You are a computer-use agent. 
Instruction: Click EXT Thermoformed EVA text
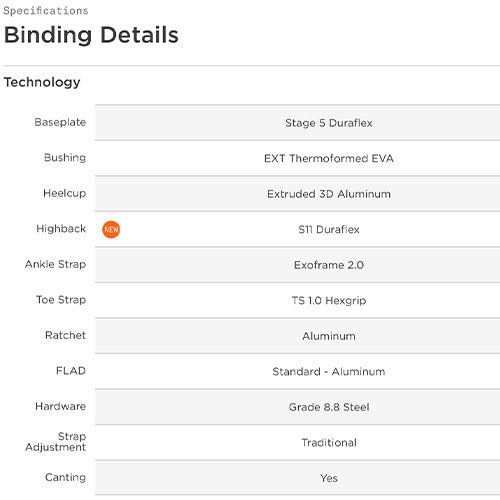[x=329, y=158]
